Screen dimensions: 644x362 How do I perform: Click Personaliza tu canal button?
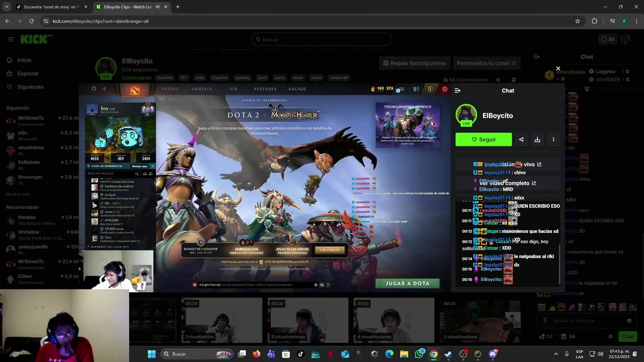pyautogui.click(x=486, y=63)
